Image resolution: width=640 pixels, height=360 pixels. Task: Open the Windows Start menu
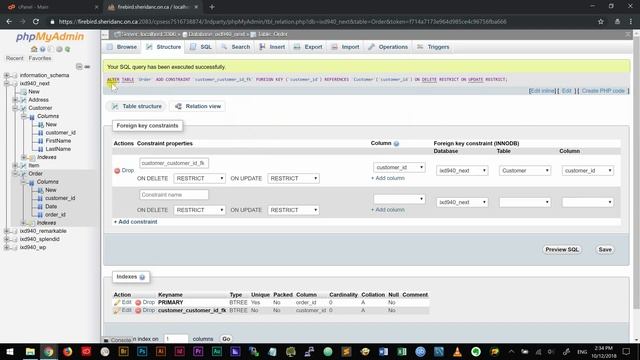10,351
